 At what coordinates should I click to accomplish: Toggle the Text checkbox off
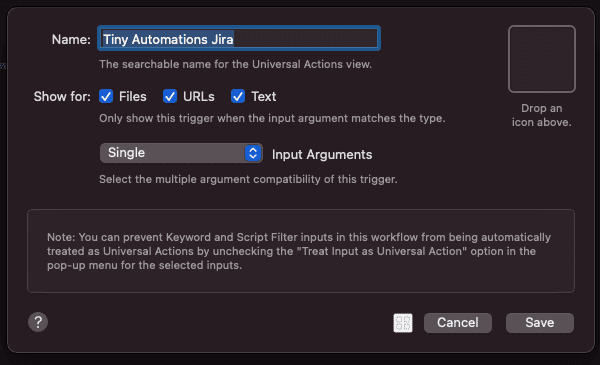coord(238,96)
